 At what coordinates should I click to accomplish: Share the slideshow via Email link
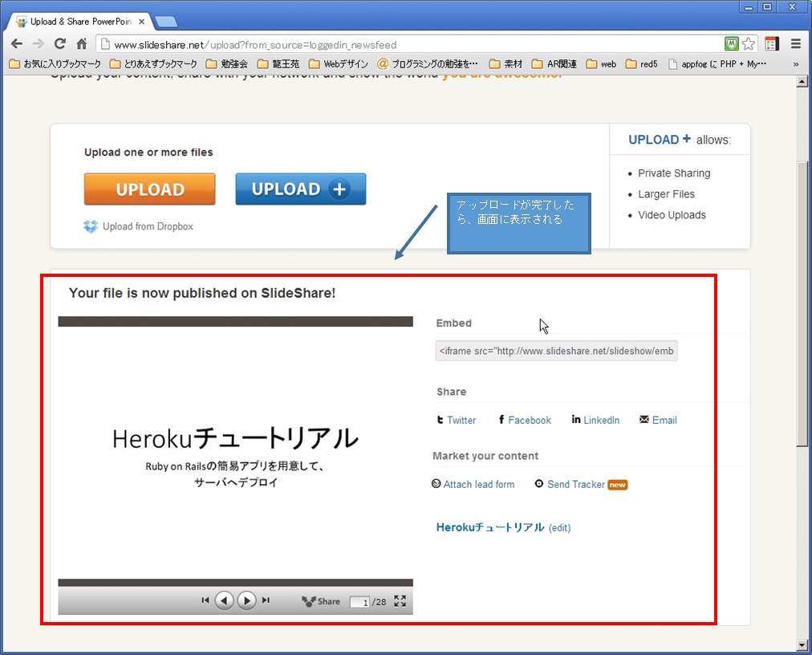664,421
